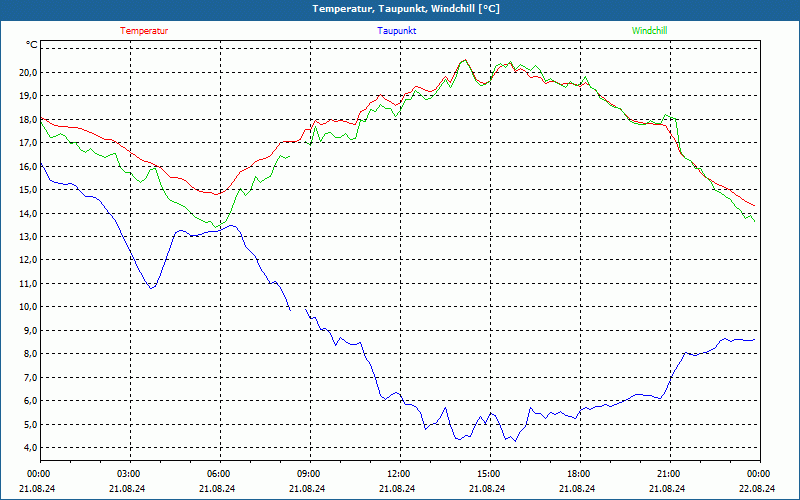
Task: Click the 09:00 time axis label
Action: pyautogui.click(x=310, y=474)
